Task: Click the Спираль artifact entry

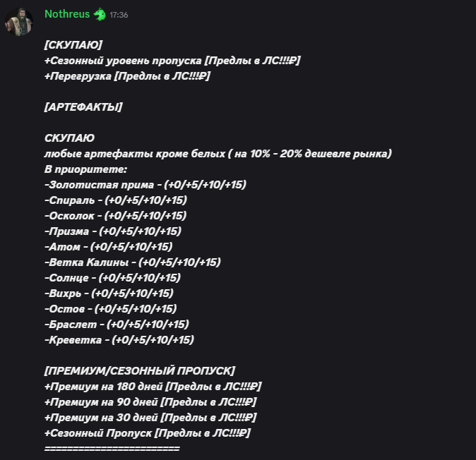Action: [x=116, y=200]
